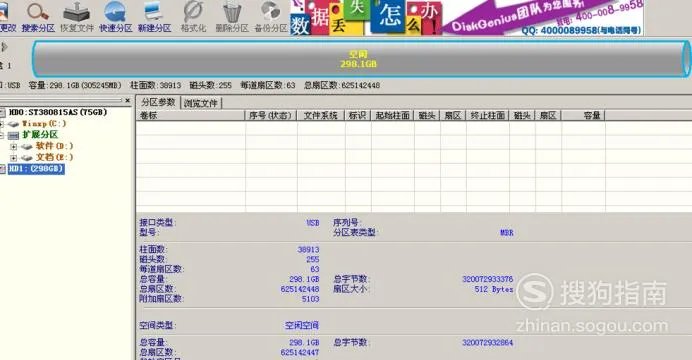
Task: Click the 总扇区数 value 625142447
Action: click(300, 352)
